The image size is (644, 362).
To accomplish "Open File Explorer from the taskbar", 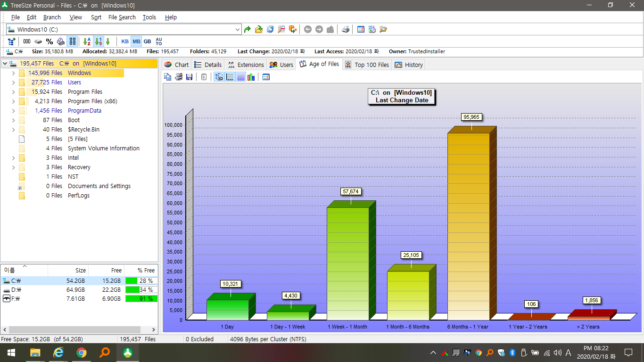I will 35,352.
